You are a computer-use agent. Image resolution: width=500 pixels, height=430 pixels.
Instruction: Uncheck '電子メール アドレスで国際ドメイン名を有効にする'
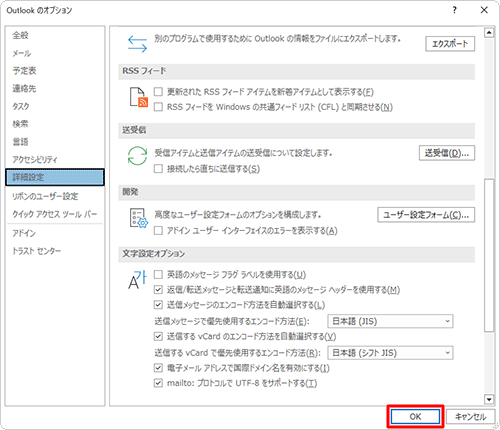tap(158, 368)
